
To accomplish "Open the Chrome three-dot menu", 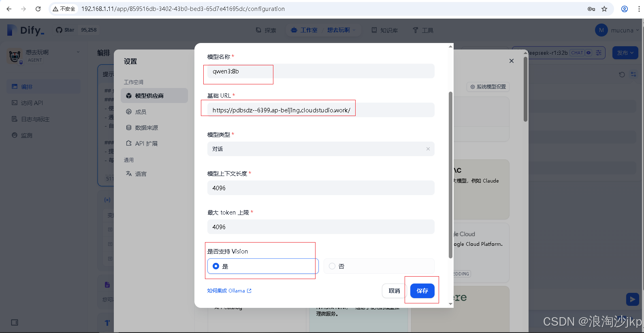I will 639,9.
